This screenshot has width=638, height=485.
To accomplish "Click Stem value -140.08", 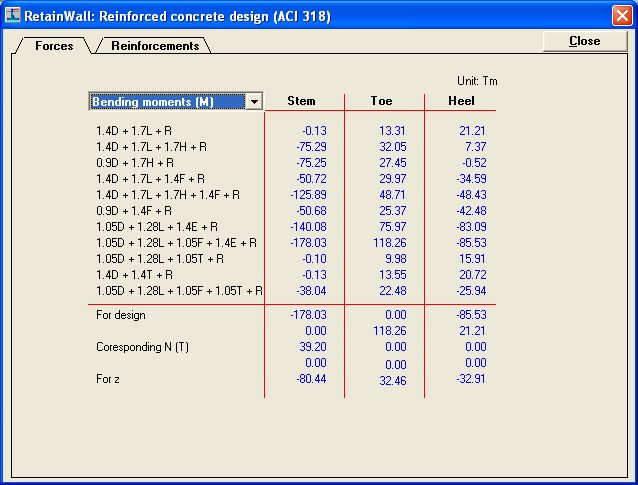I will [308, 227].
